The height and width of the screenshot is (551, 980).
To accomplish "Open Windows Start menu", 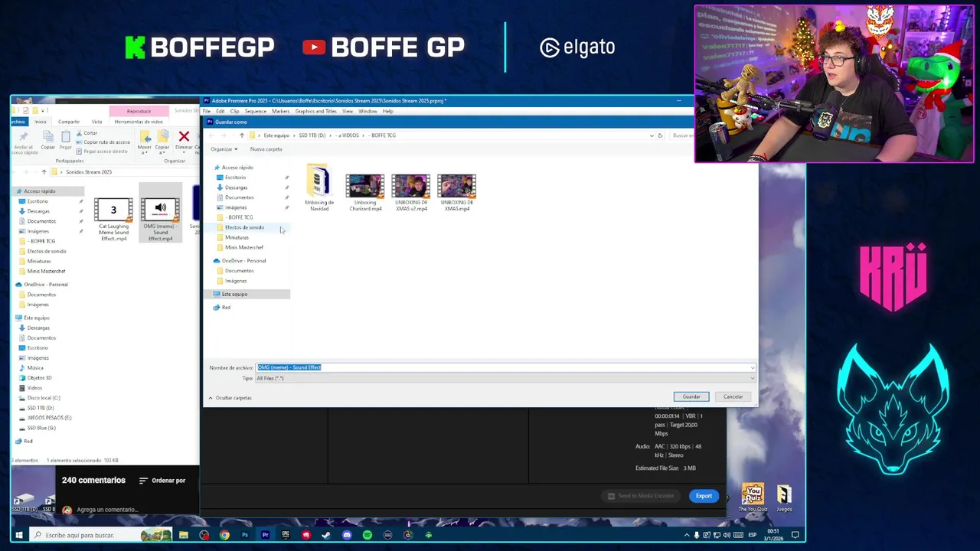I will coord(18,535).
